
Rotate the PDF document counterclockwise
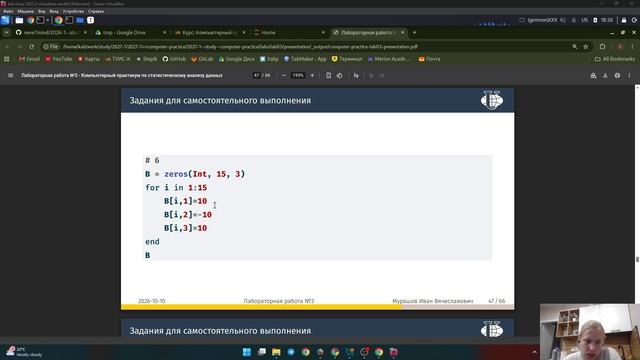coord(340,76)
